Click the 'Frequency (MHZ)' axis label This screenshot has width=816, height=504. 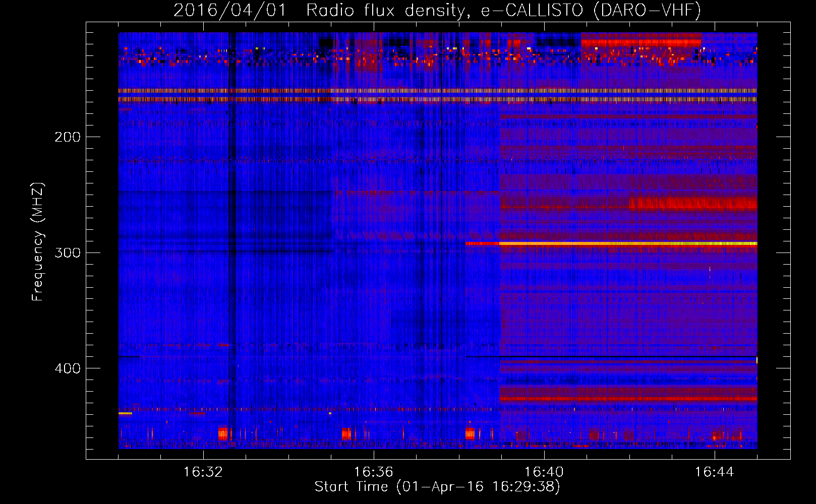pyautogui.click(x=38, y=241)
